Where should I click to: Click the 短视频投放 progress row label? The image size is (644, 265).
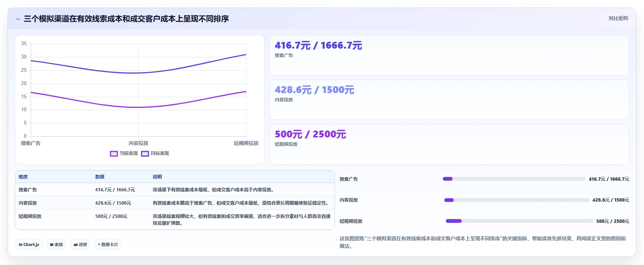(351, 221)
